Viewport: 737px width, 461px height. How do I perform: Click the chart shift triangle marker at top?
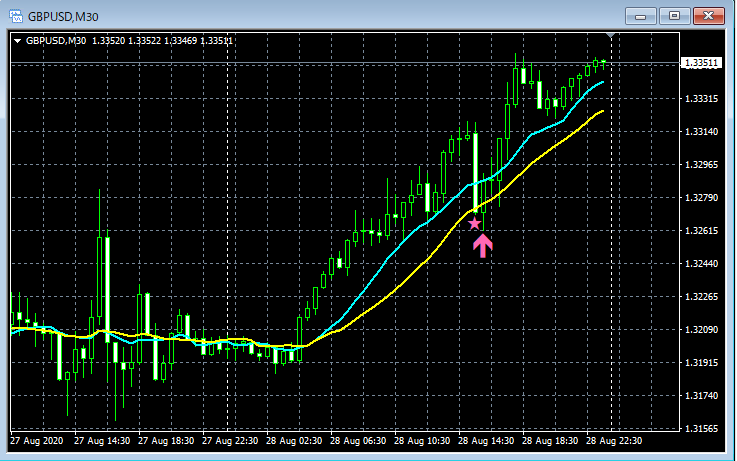click(611, 36)
